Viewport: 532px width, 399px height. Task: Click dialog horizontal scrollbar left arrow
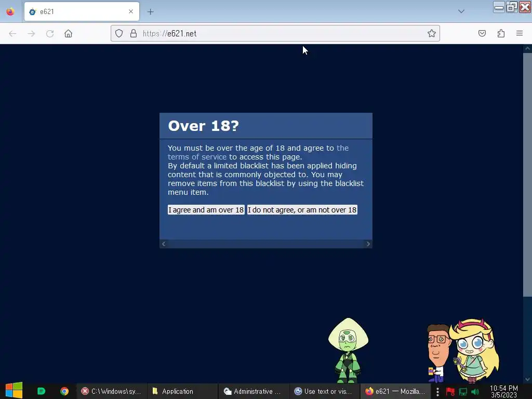tap(164, 244)
